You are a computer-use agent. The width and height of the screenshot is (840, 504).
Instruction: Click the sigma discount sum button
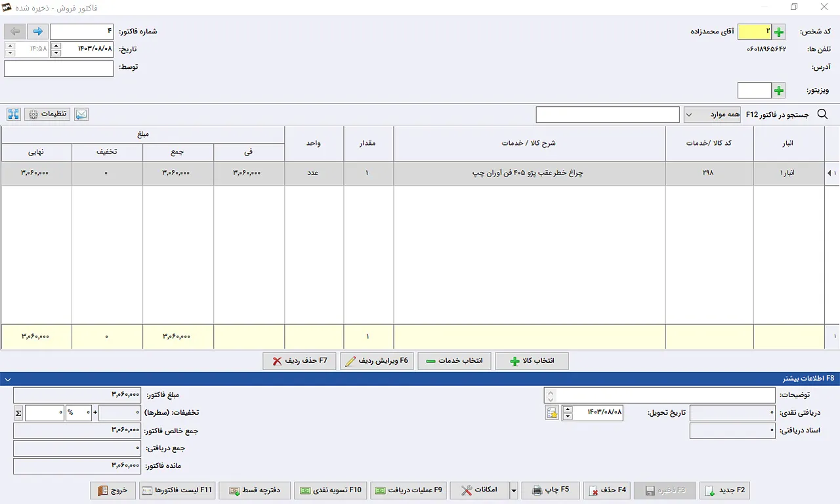pyautogui.click(x=18, y=413)
